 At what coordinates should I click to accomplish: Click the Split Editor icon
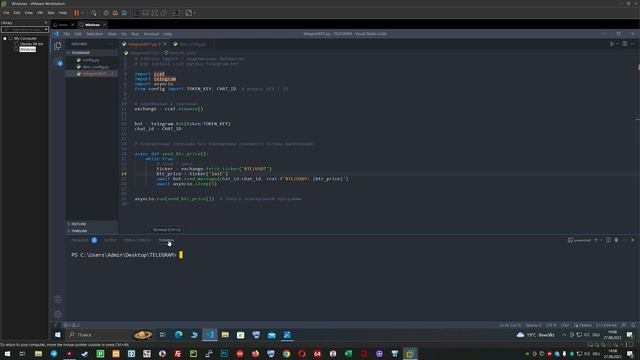pyautogui.click(x=624, y=44)
